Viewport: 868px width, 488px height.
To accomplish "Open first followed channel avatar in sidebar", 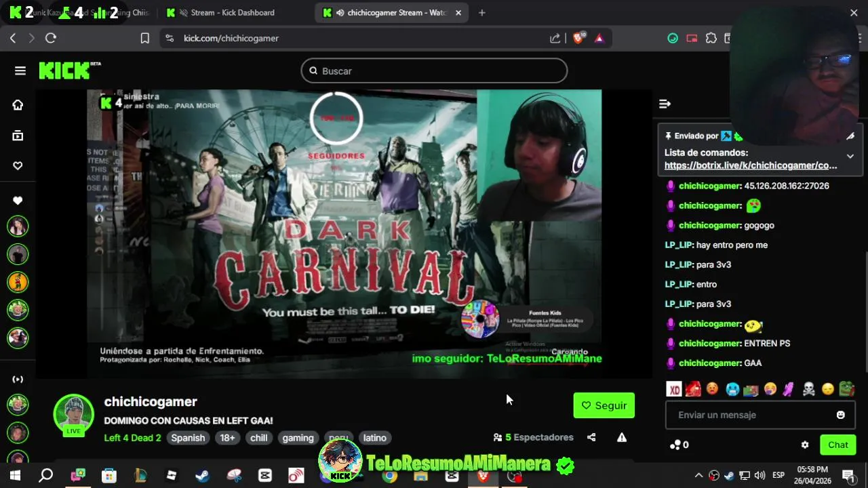I will [18, 226].
